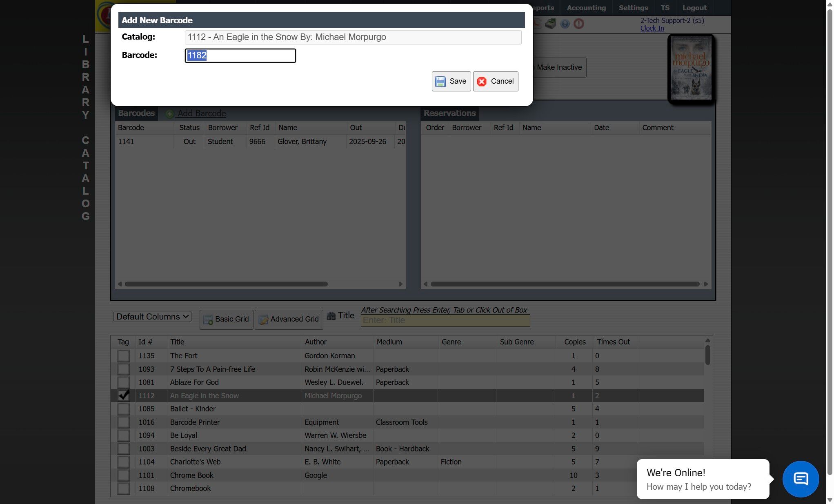Open the blue help question mark icon

coord(565,24)
